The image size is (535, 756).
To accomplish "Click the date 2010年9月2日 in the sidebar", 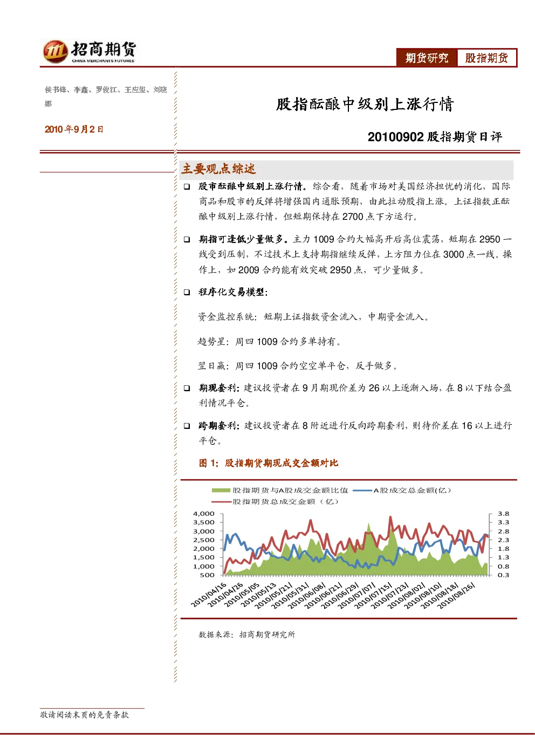I will (x=74, y=129).
